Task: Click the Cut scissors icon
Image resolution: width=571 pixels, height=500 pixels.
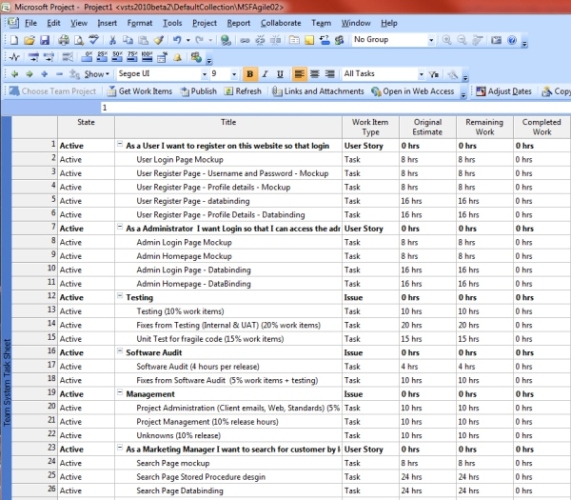Action: 113,40
